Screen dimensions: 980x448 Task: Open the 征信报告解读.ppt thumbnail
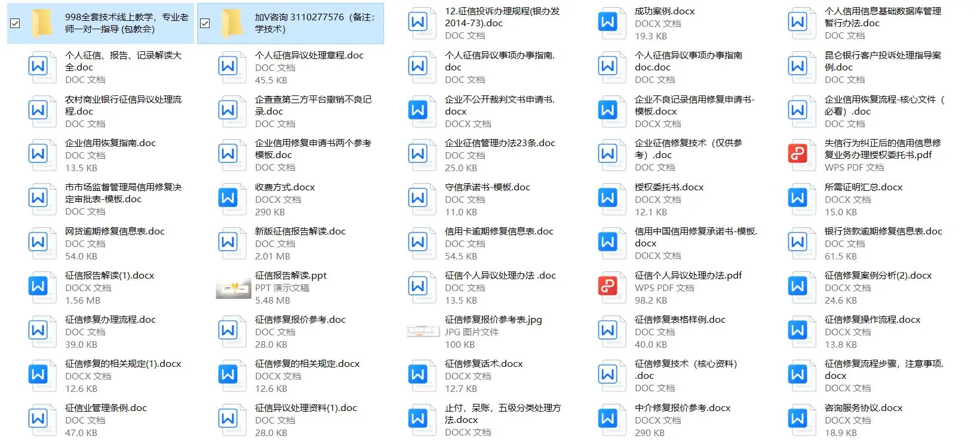[233, 288]
